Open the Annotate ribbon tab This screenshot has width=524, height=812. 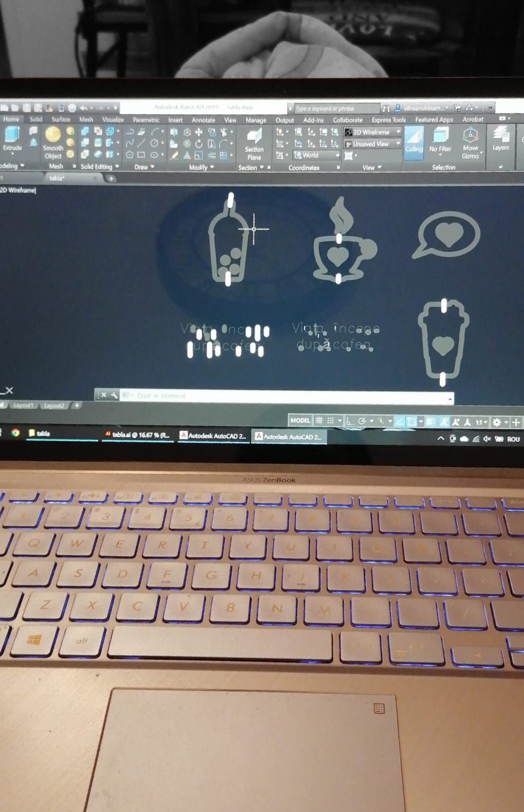pyautogui.click(x=203, y=120)
